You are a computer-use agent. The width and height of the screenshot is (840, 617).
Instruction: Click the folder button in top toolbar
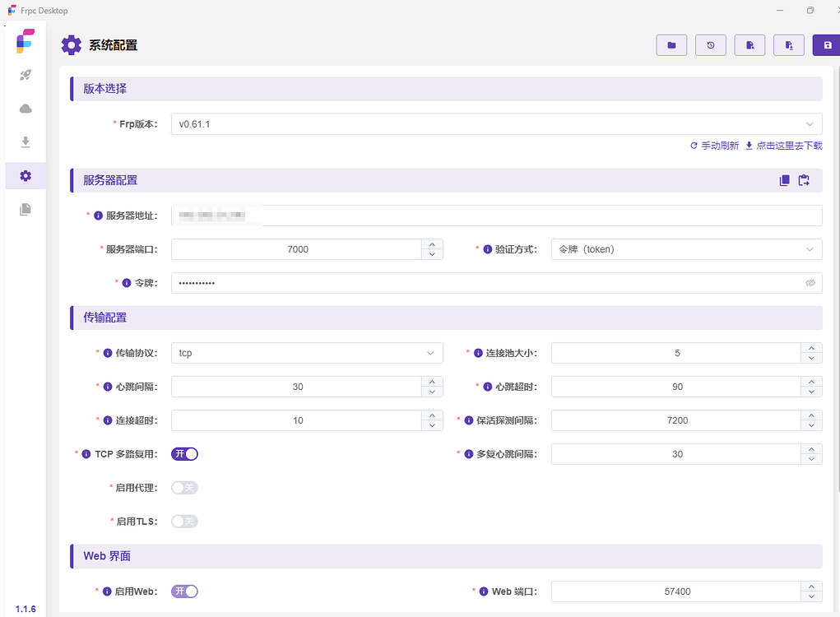tap(671, 45)
